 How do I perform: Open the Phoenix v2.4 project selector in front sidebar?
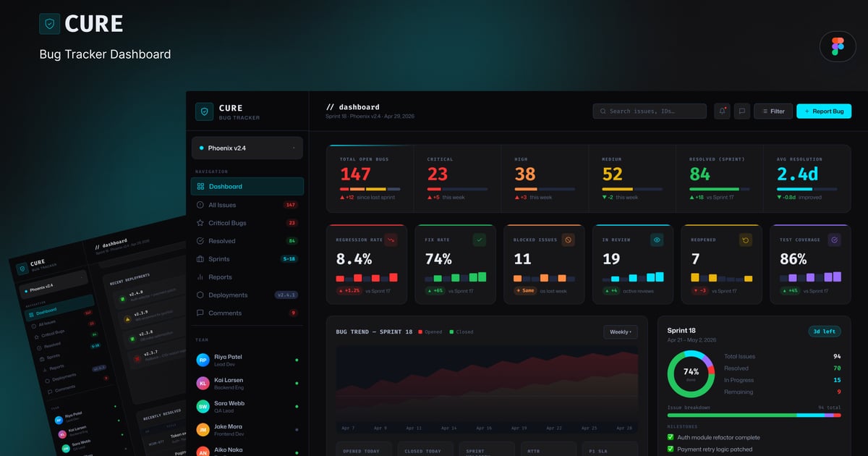coord(247,148)
